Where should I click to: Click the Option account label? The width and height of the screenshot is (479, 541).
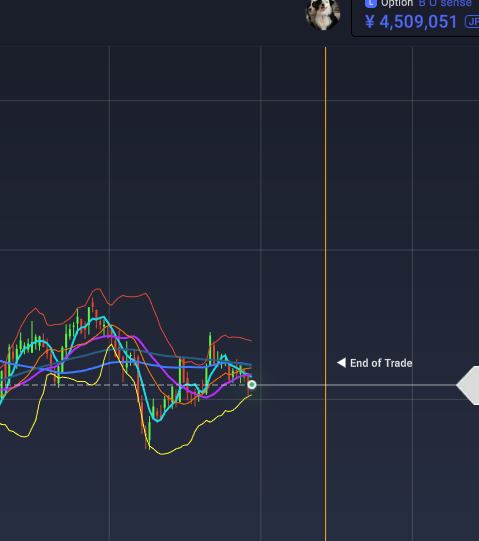397,3
